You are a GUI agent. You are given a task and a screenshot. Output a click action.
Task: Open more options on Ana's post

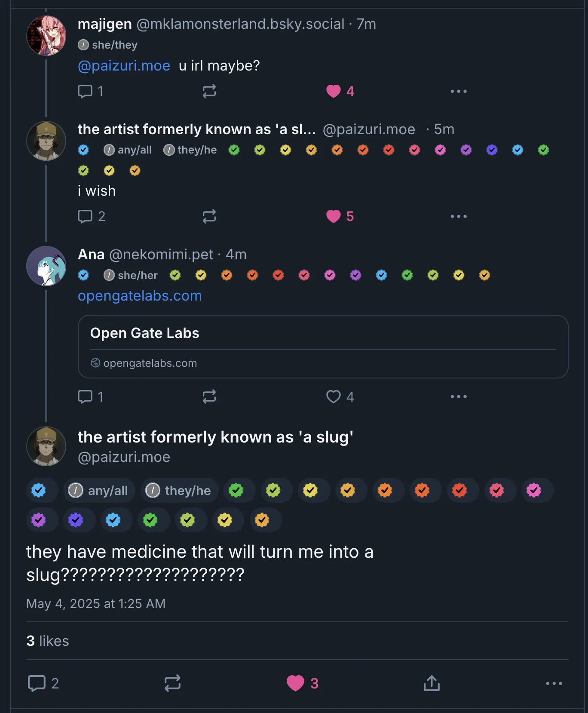click(x=458, y=396)
